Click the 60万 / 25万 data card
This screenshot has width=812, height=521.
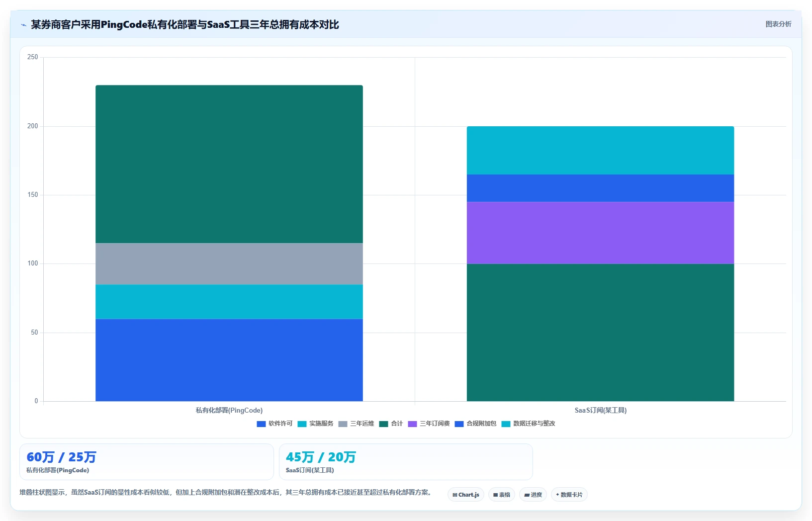[x=147, y=462]
